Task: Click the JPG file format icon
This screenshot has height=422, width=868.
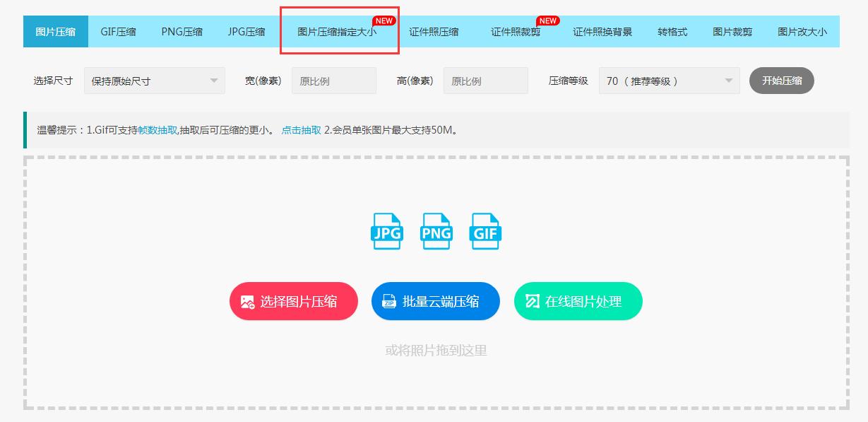Action: (x=387, y=231)
